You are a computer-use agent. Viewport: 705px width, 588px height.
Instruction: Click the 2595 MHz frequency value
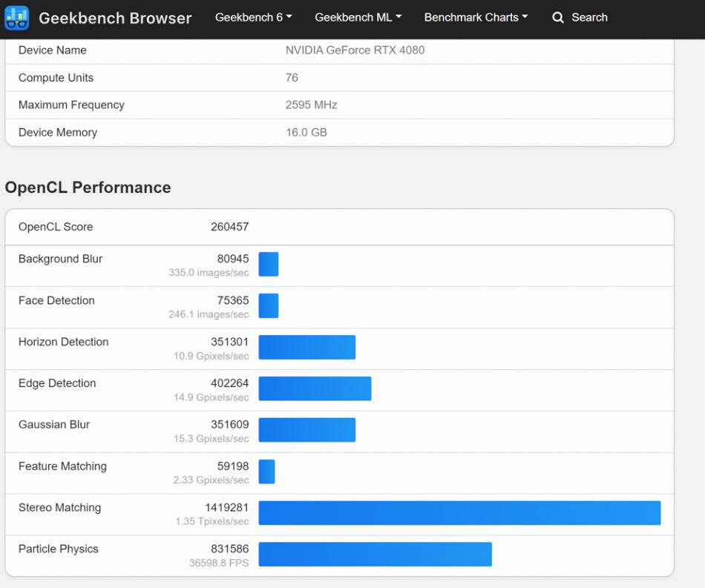tap(311, 105)
